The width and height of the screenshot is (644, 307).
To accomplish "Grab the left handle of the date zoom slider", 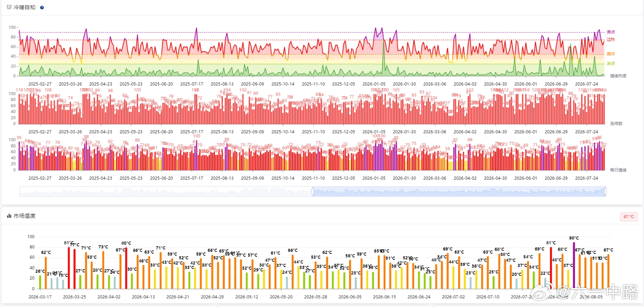I will click(313, 191).
